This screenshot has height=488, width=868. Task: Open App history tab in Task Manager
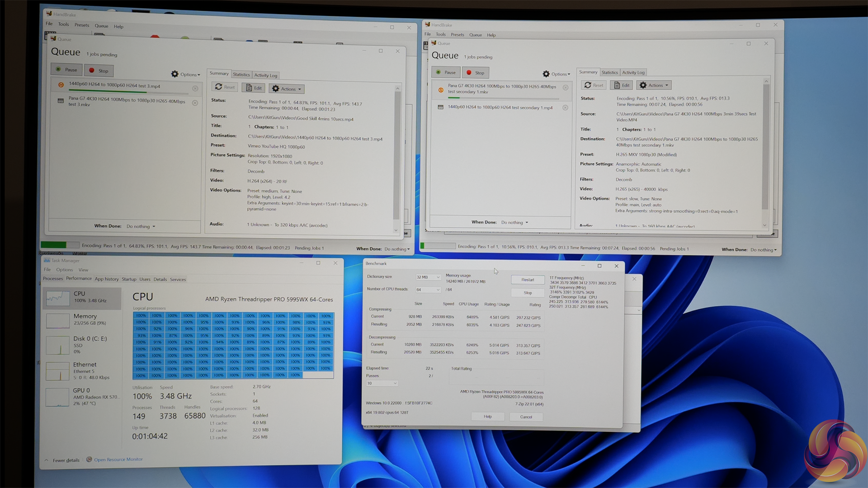(x=107, y=279)
